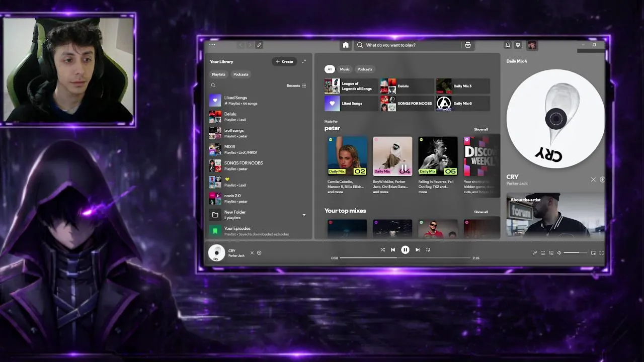
Task: Go back with the left arrow
Action: [240, 45]
